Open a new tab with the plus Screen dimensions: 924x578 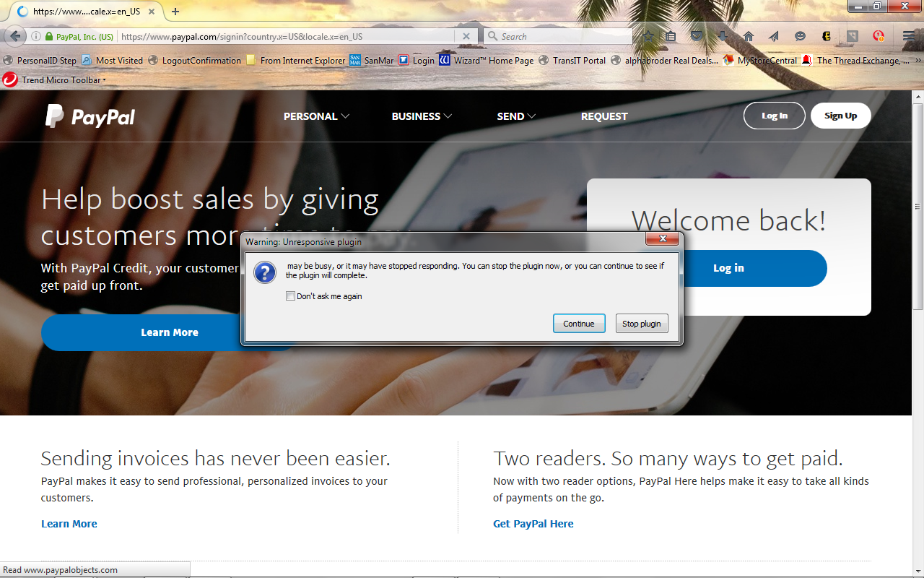(175, 12)
